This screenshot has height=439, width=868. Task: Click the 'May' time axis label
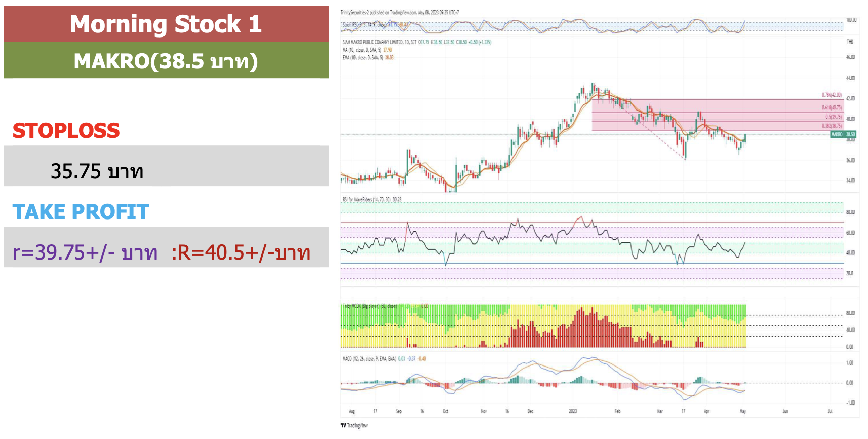click(743, 411)
